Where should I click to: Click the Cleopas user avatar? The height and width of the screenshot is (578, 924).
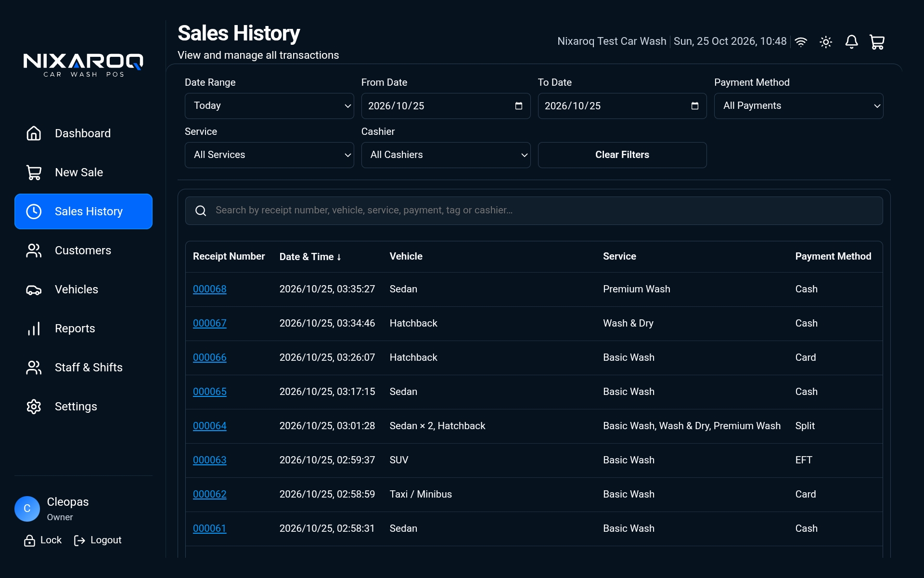click(27, 509)
